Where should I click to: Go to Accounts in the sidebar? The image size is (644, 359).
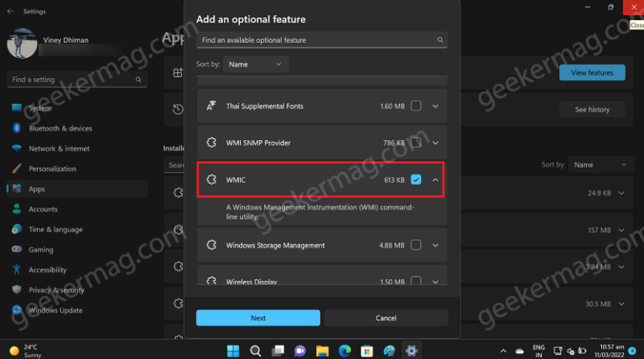tap(43, 209)
